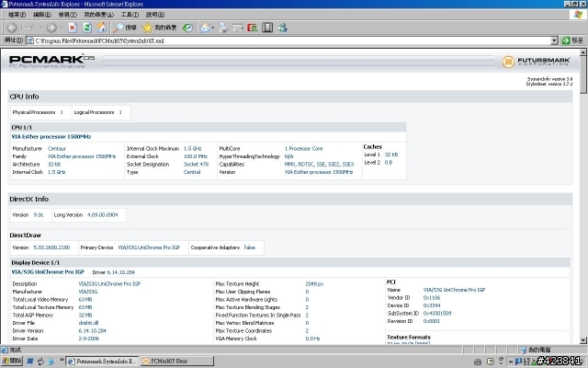This screenshot has height=368, width=588.
Task: Click the Back arrow toolbar button
Action: [x=12, y=28]
